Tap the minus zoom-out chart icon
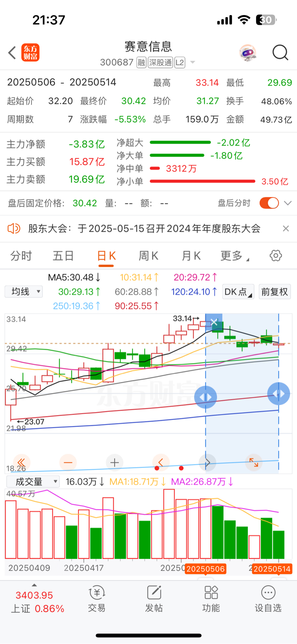The height and width of the screenshot is (644, 297). pos(68,462)
